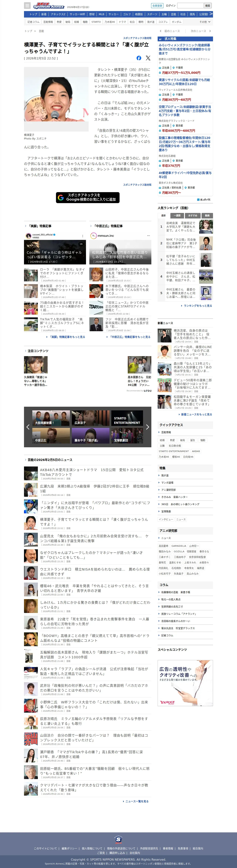The width and height of the screenshot is (237, 868).
Task: Open ニュース一覧を見る link
Action: pyautogui.click(x=137, y=802)
